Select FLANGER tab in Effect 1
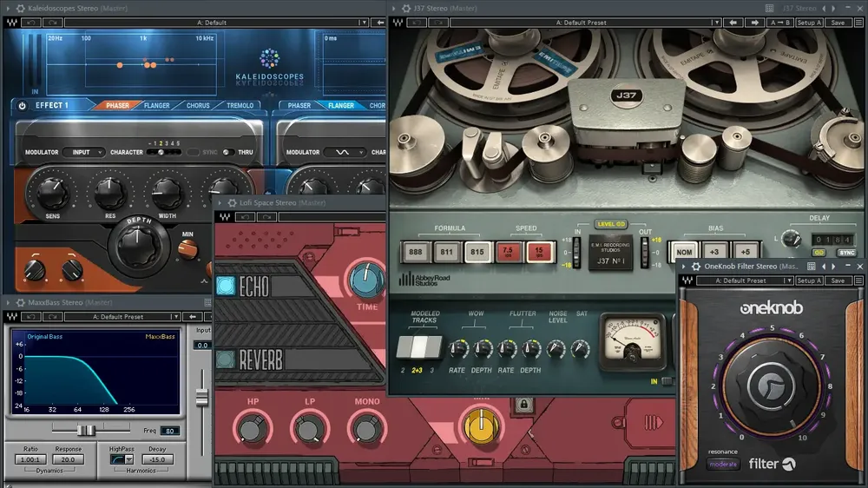This screenshot has height=488, width=868. (x=156, y=105)
